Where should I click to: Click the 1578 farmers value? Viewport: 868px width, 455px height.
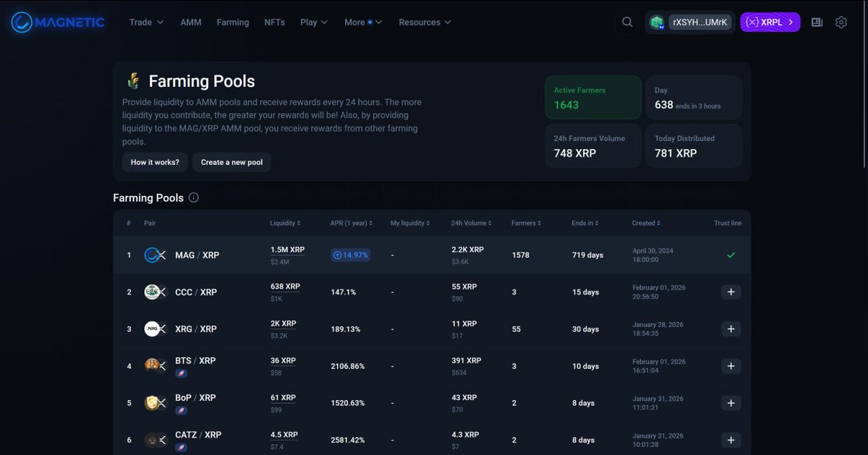[x=520, y=255]
